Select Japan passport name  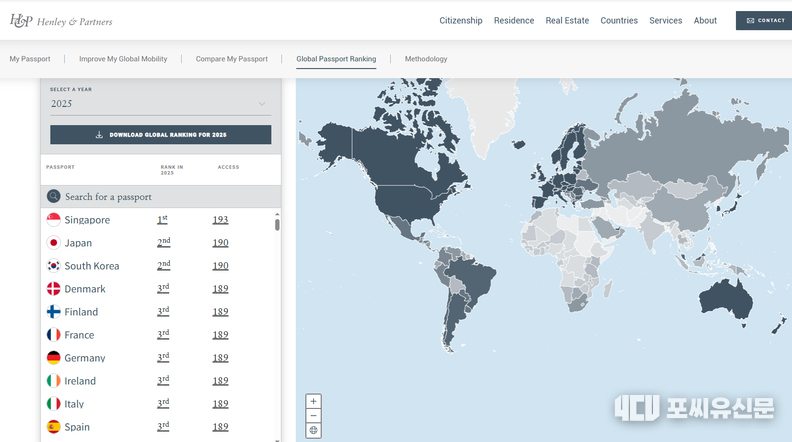[x=78, y=243]
